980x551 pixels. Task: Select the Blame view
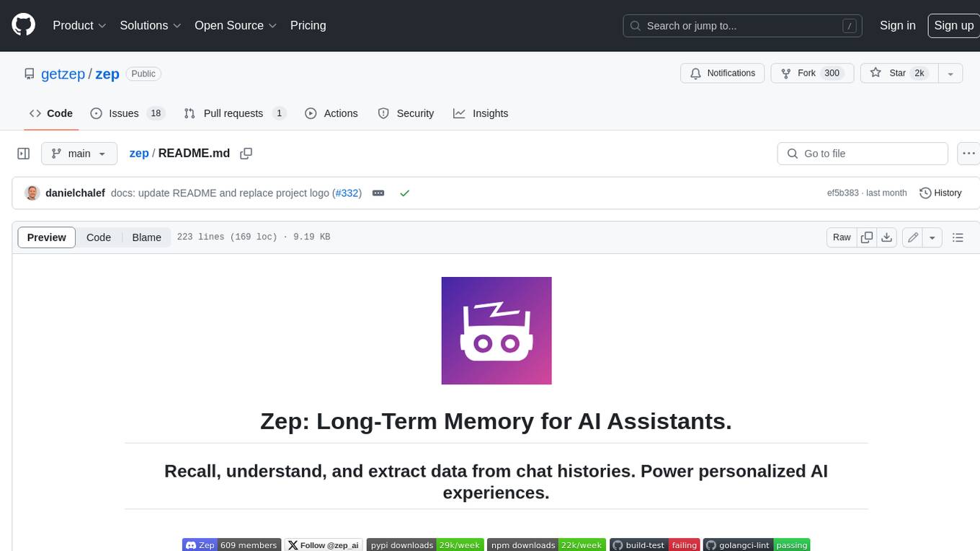point(146,237)
